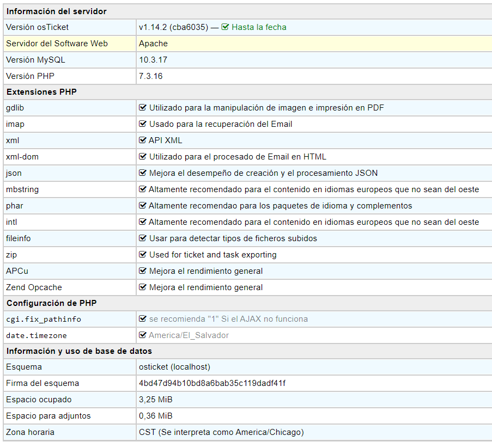
Task: Click the gdlib description about PDF printing
Action: (266, 108)
